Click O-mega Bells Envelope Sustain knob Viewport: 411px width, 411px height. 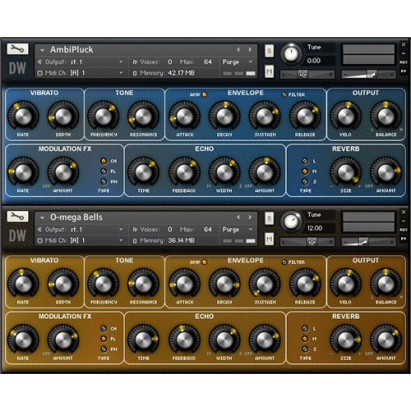[x=264, y=284]
